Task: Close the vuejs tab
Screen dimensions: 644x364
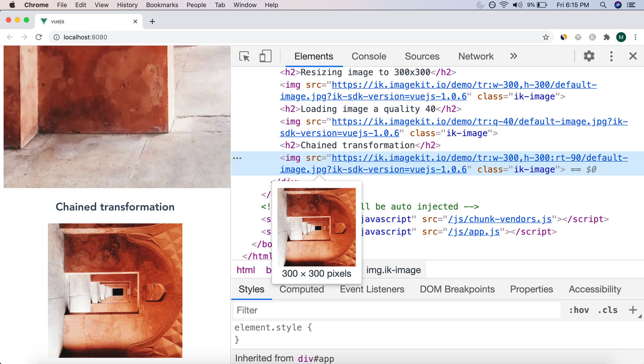Action: [x=135, y=21]
